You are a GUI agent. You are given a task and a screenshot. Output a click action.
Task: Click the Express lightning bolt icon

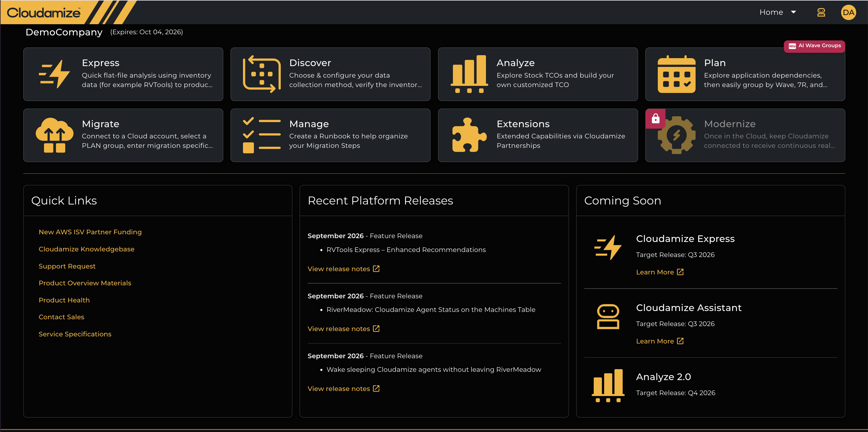click(55, 74)
